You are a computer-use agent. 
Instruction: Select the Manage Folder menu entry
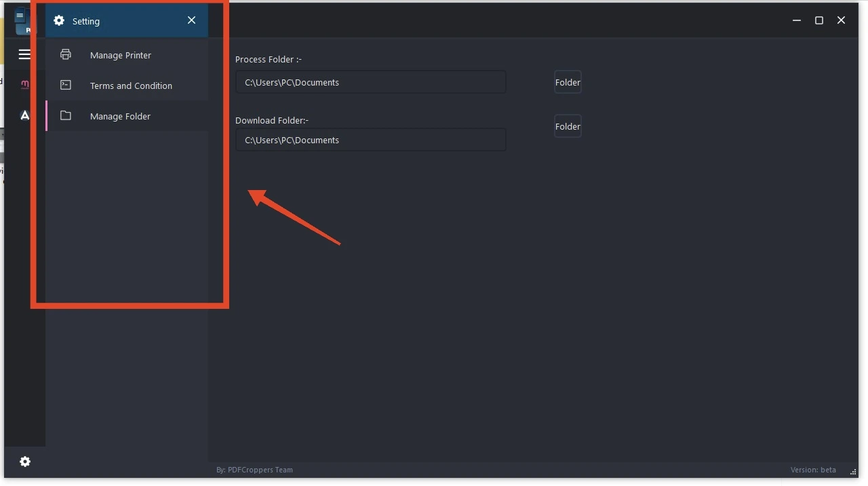click(x=120, y=116)
